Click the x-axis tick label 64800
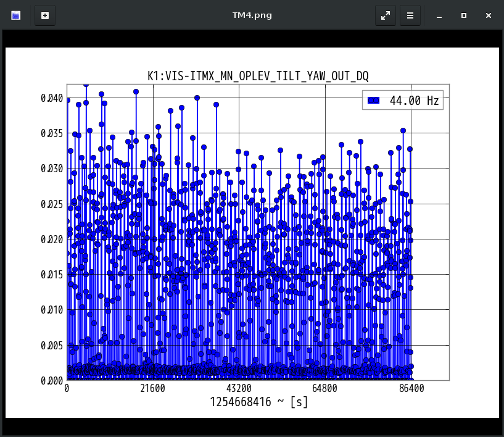This screenshot has height=437, width=504. (x=325, y=388)
